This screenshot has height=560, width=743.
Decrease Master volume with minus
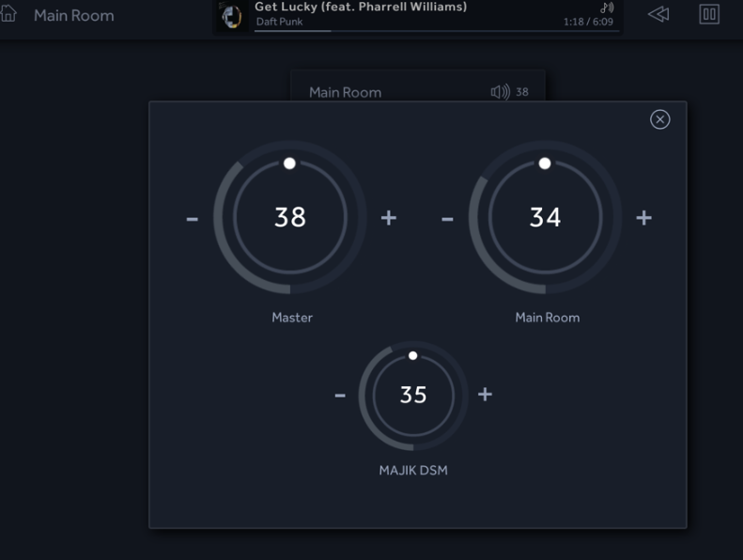click(x=192, y=219)
